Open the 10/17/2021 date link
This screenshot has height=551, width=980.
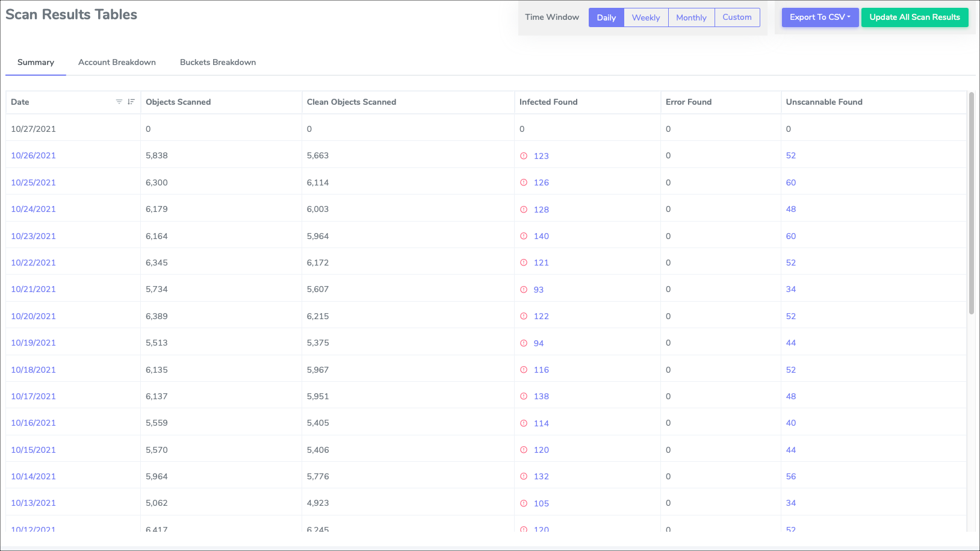(x=33, y=396)
